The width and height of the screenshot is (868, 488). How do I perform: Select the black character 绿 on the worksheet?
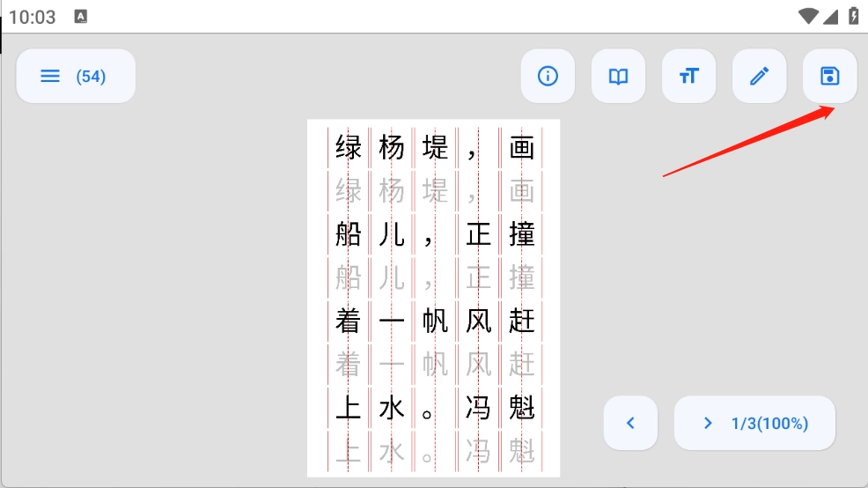[349, 148]
